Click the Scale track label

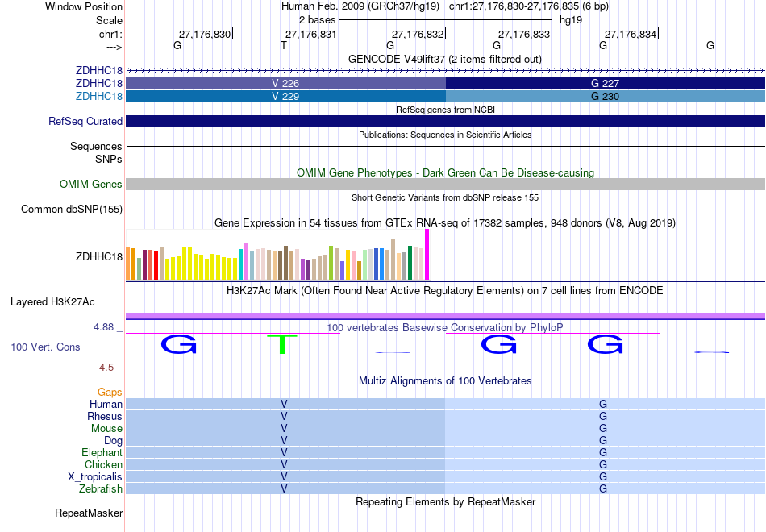point(109,20)
